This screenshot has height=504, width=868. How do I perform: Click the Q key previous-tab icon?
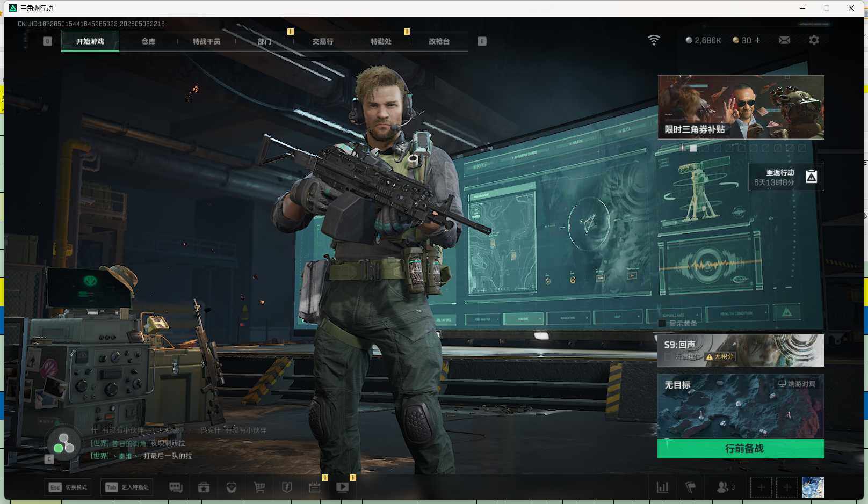pos(47,41)
